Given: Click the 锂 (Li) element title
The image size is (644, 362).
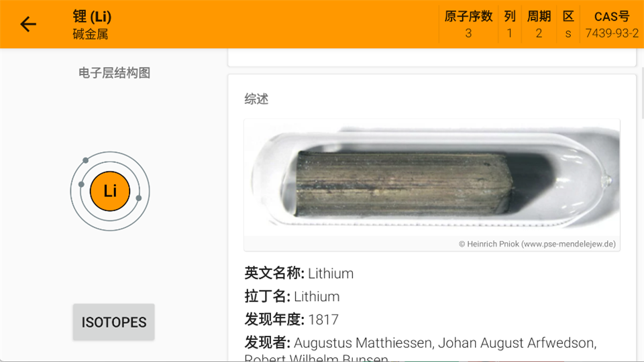Looking at the screenshot, I should pyautogui.click(x=92, y=16).
